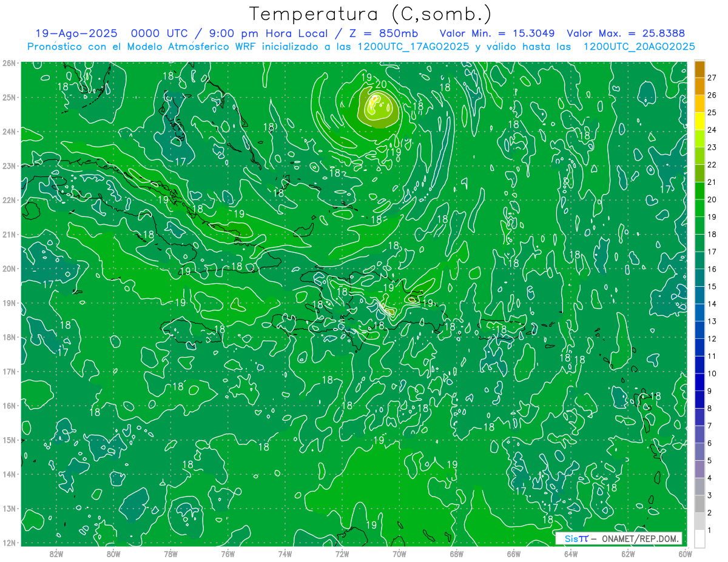Screen dimensions: 728x562
Task: Click the 62W longitude label
Action: tap(628, 554)
